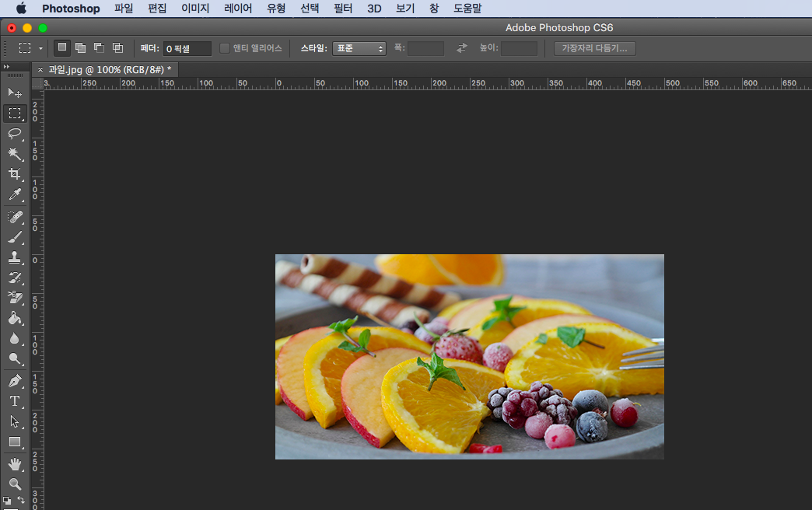Open the 창 menu
This screenshot has height=510, width=812.
pyautogui.click(x=434, y=9)
